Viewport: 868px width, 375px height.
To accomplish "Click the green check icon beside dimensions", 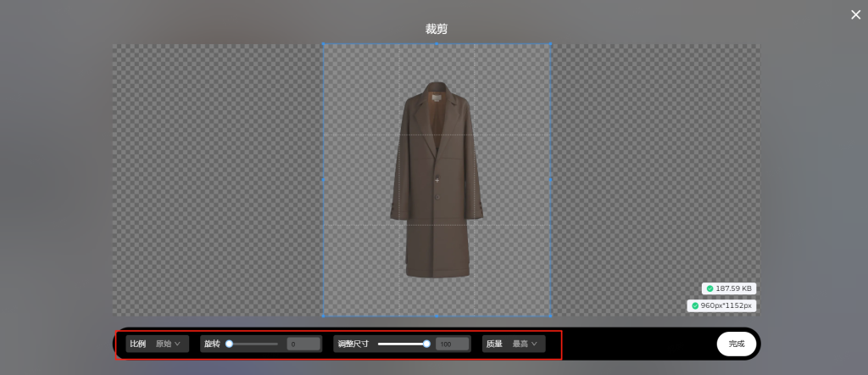I will (695, 305).
